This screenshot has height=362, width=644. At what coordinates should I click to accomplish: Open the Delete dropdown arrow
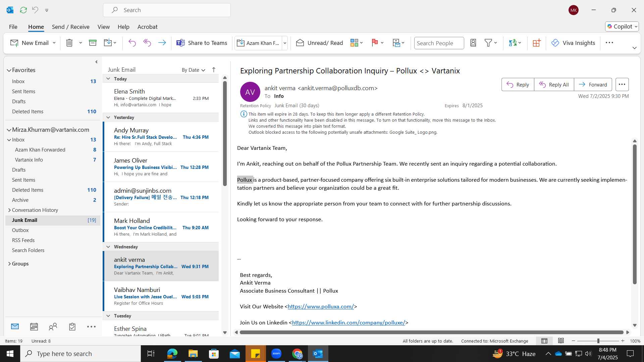point(80,43)
